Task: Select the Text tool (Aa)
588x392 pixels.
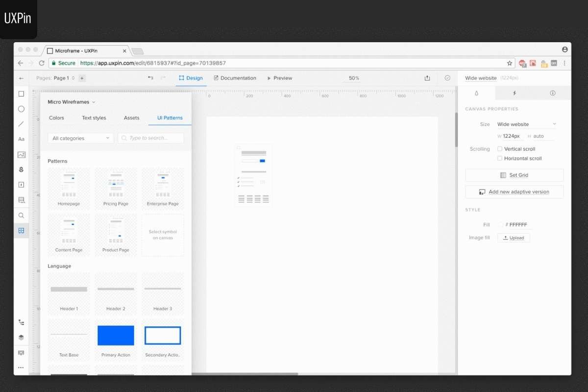Action: (x=21, y=139)
